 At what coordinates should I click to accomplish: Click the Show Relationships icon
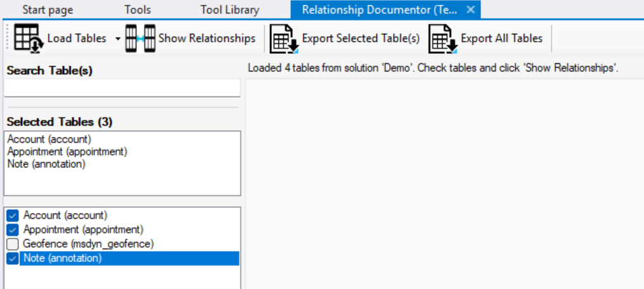(139, 39)
